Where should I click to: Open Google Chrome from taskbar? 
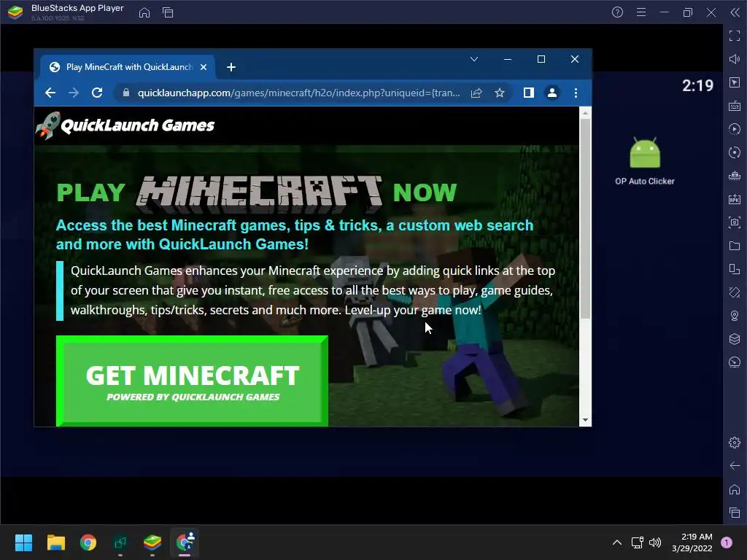click(88, 542)
